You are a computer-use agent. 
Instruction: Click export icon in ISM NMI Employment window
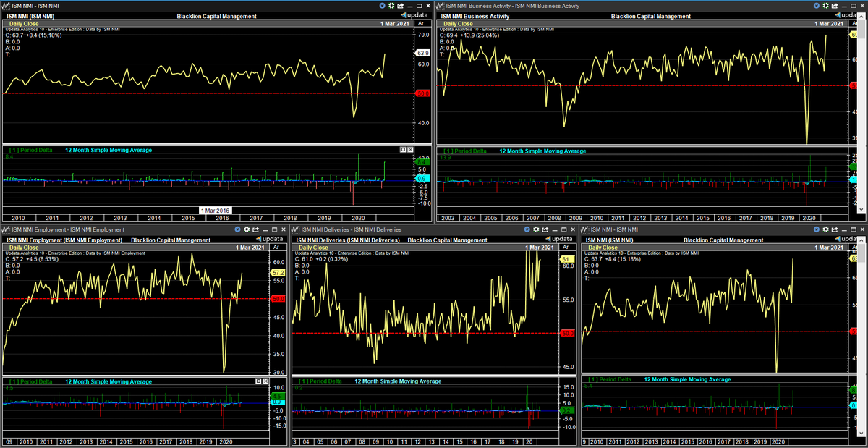tap(255, 229)
